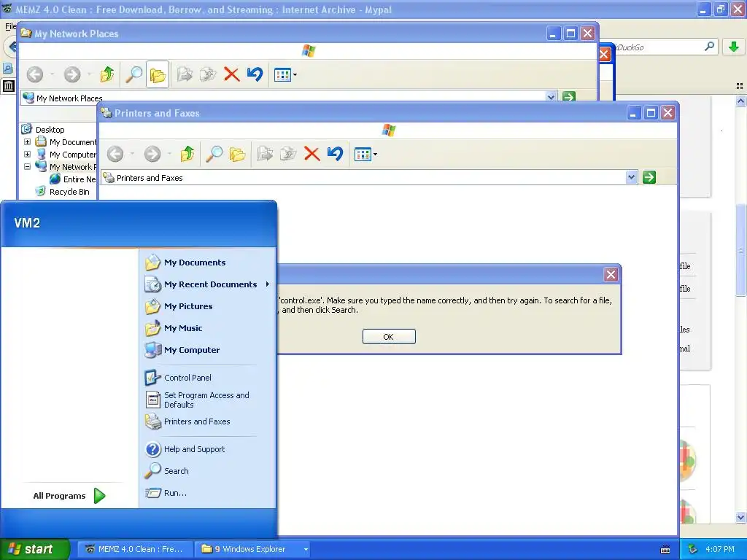Click Copy To icon in Printers and Faxes toolbar
This screenshot has height=560, width=747.
288,154
